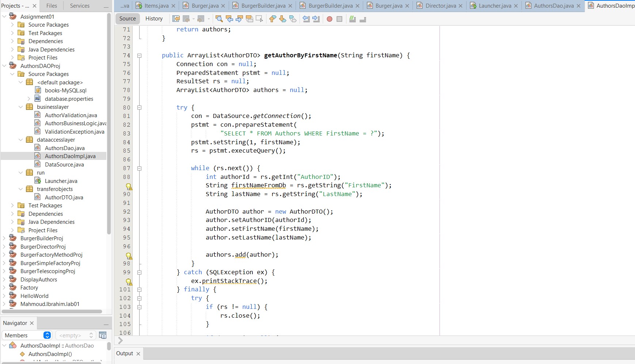The height and width of the screenshot is (364, 635).
Task: Click Start Macro Recording red circle
Action: (329, 19)
